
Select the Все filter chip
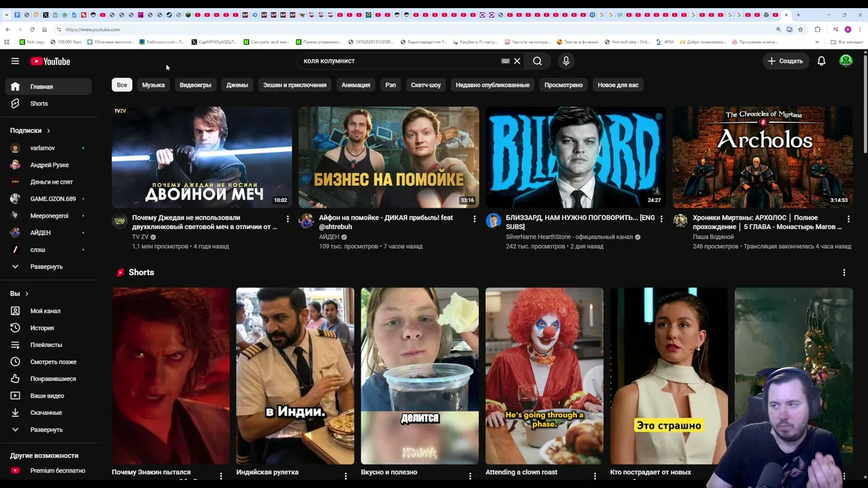click(122, 85)
